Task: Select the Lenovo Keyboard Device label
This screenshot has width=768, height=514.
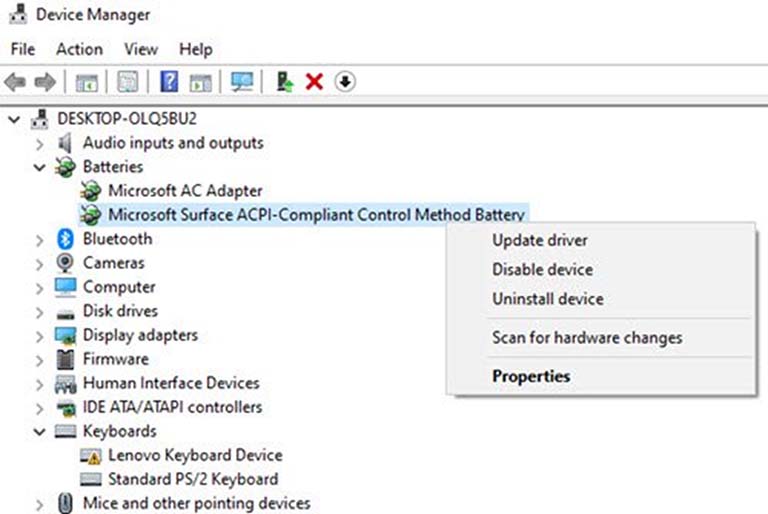Action: click(195, 455)
